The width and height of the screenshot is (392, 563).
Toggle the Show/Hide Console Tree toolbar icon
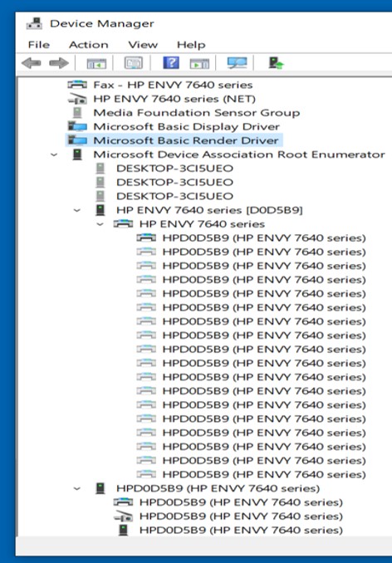click(96, 64)
